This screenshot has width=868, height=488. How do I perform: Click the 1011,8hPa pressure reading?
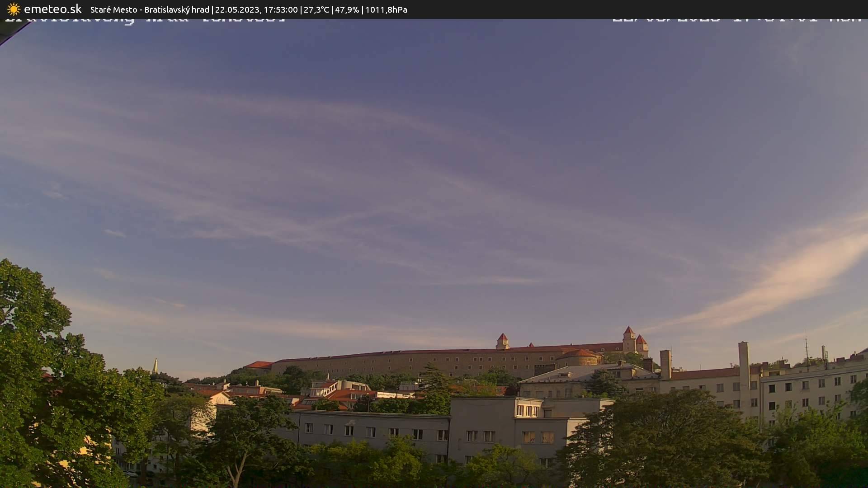[x=386, y=9]
